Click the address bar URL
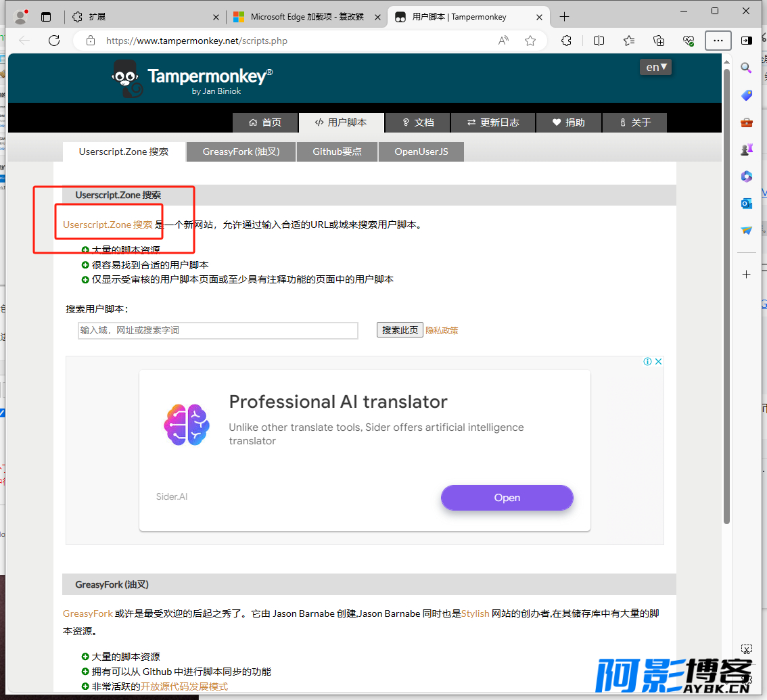767x700 pixels. click(197, 41)
